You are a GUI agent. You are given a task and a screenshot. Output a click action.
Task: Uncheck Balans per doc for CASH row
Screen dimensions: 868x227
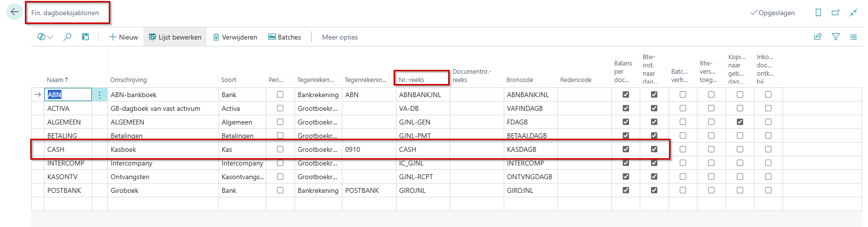pyautogui.click(x=626, y=149)
